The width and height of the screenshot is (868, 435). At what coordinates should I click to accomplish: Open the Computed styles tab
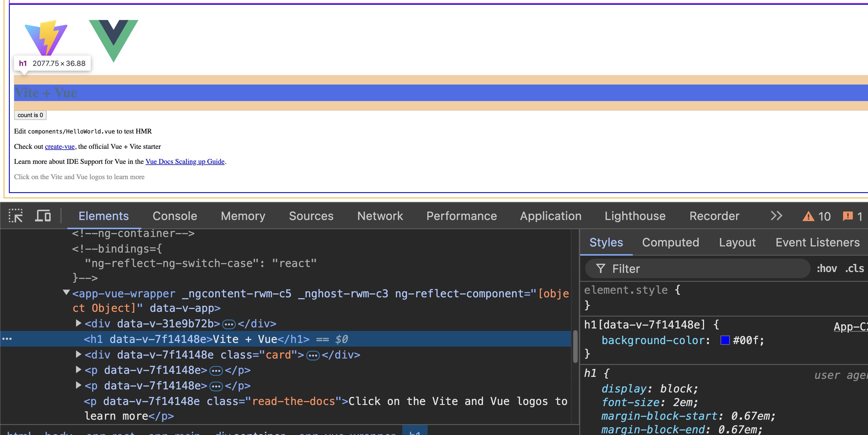[671, 242]
